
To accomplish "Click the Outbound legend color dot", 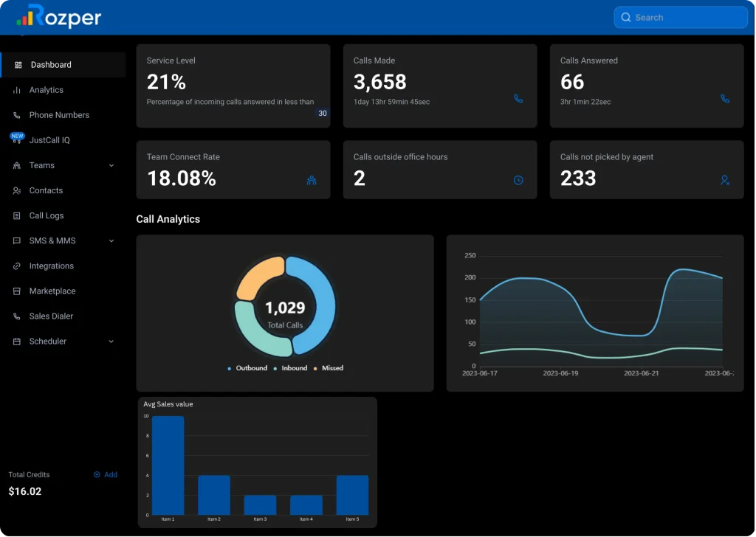I will (x=230, y=367).
